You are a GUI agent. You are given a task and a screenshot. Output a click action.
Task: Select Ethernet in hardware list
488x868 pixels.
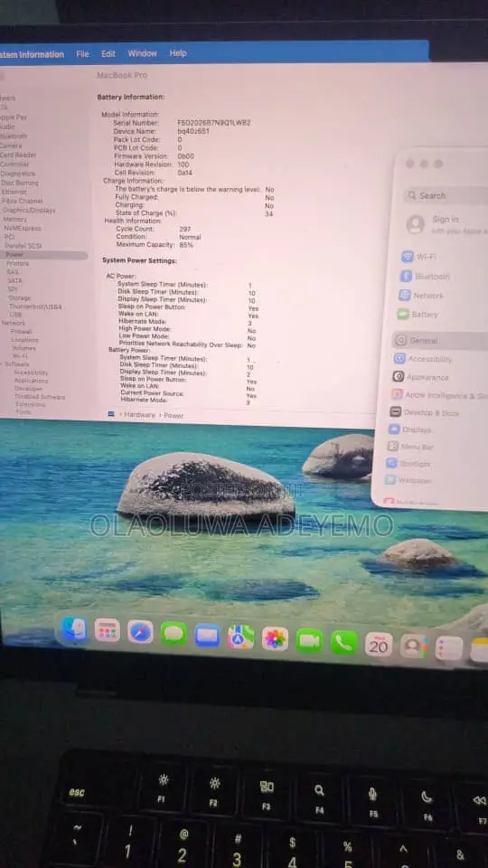14,192
